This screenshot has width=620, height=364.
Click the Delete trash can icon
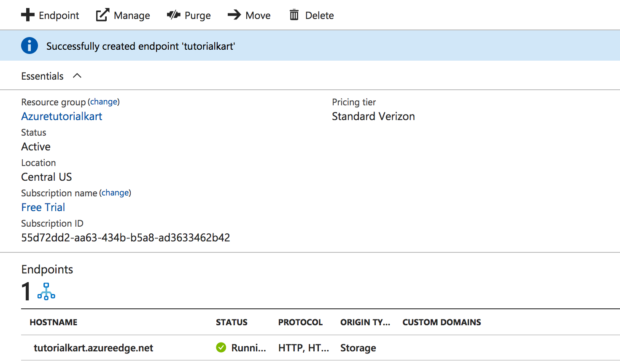pyautogui.click(x=294, y=15)
